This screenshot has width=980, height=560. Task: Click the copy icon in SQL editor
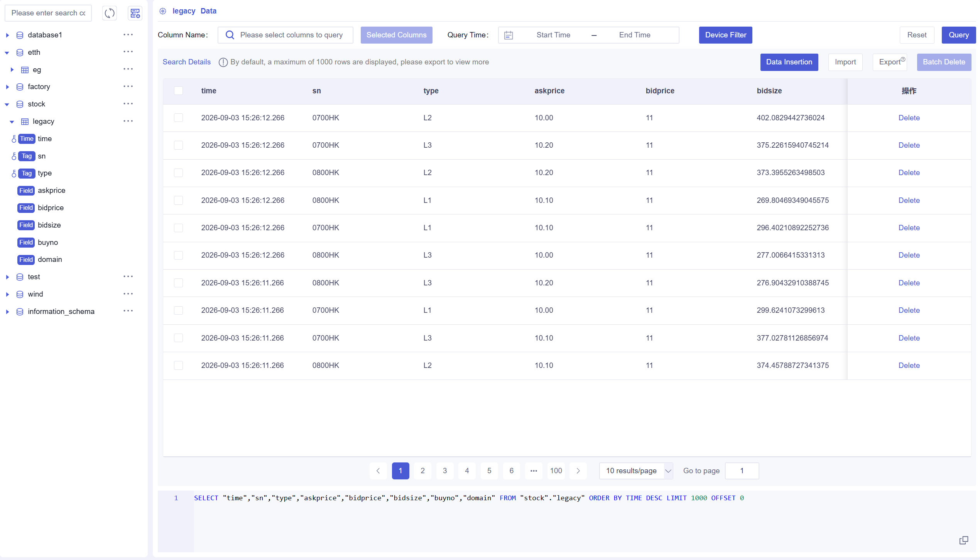964,540
